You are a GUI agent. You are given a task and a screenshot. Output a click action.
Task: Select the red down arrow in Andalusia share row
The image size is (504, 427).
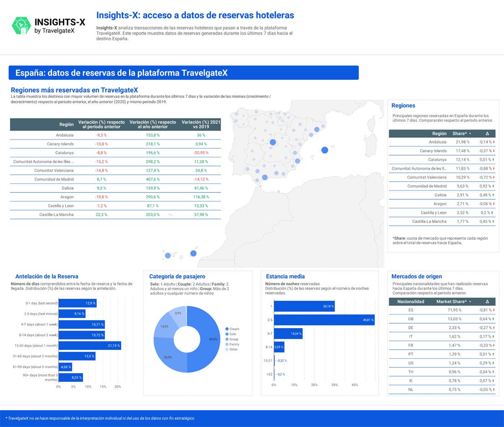pyautogui.click(x=494, y=142)
